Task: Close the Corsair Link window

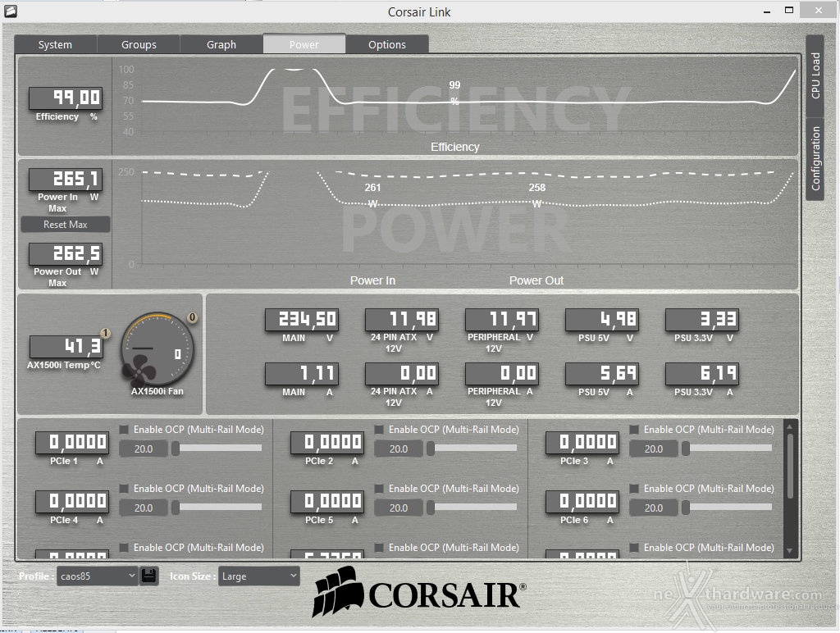Action: [819, 10]
